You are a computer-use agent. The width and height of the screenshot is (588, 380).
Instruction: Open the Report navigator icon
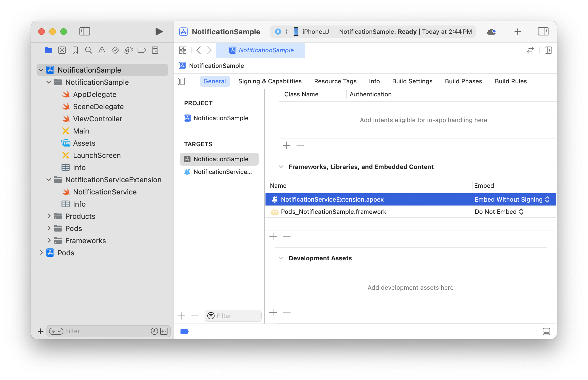pos(155,50)
